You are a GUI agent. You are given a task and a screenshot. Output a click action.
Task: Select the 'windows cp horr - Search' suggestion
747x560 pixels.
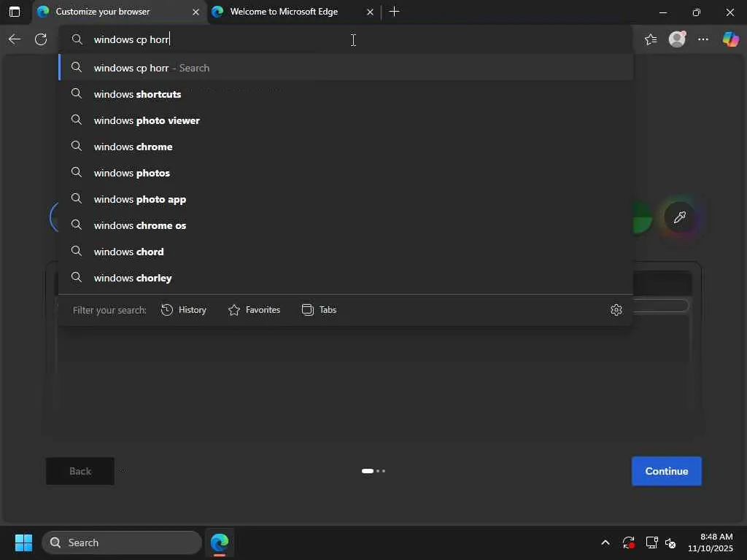point(346,68)
